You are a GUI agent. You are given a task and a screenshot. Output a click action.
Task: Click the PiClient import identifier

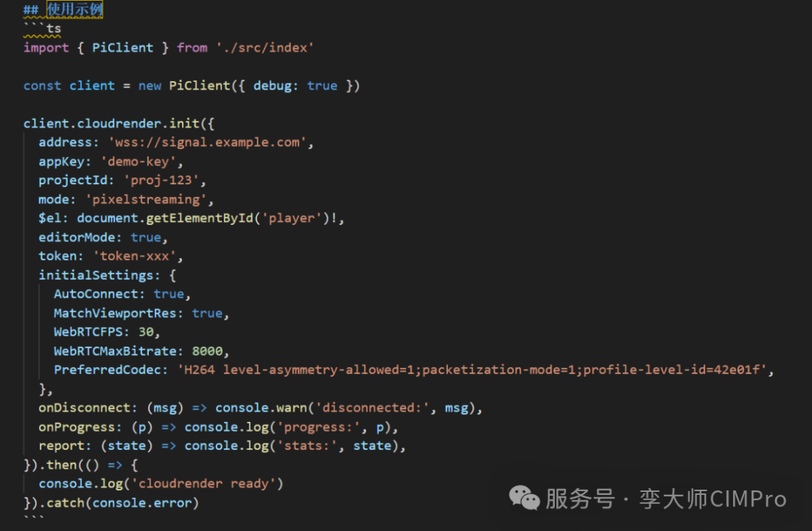point(123,47)
